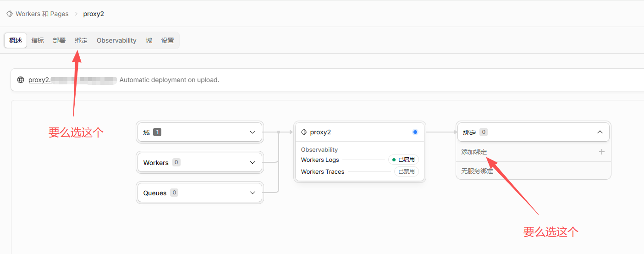
Task: Click the chevron on the Queues card
Action: [x=253, y=193]
